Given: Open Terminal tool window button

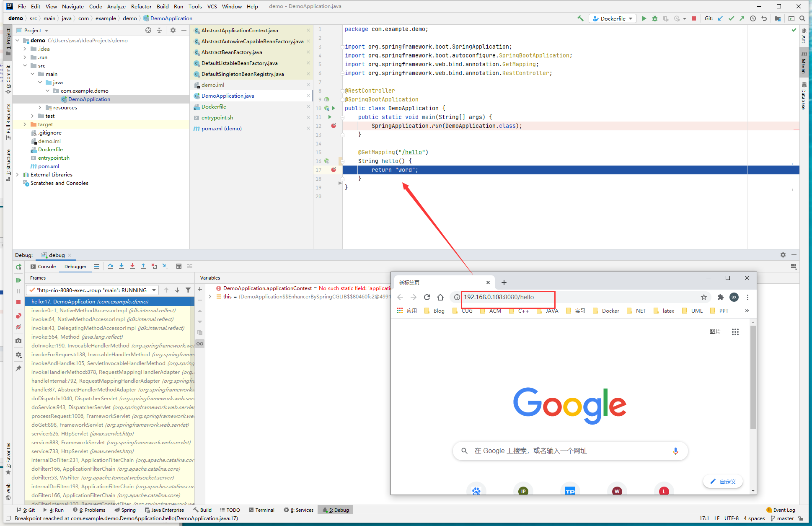Looking at the screenshot, I should click(x=261, y=510).
